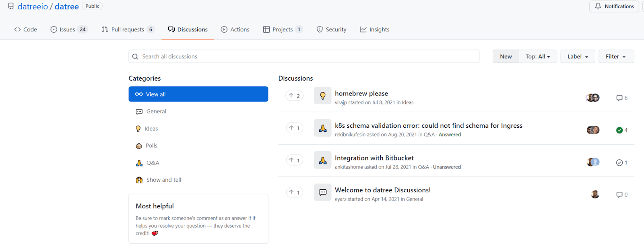Switch to the Issues tab
Screen dimensions: 644x245
pyautogui.click(x=68, y=29)
